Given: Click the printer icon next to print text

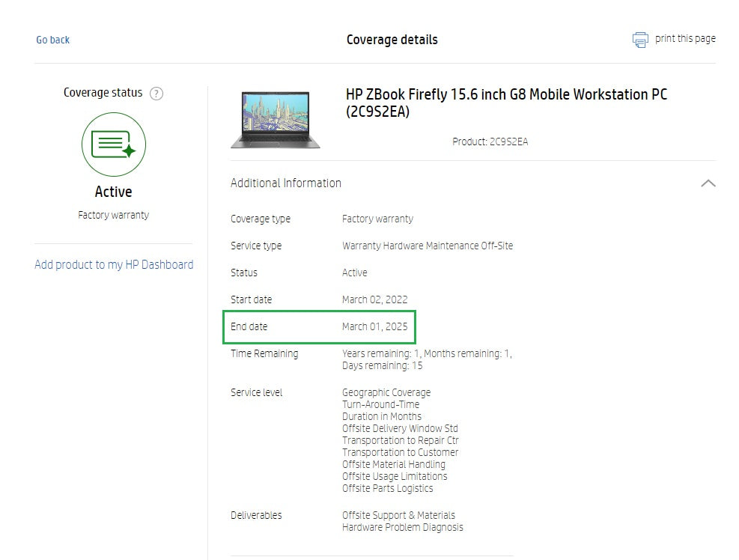Looking at the screenshot, I should (640, 39).
